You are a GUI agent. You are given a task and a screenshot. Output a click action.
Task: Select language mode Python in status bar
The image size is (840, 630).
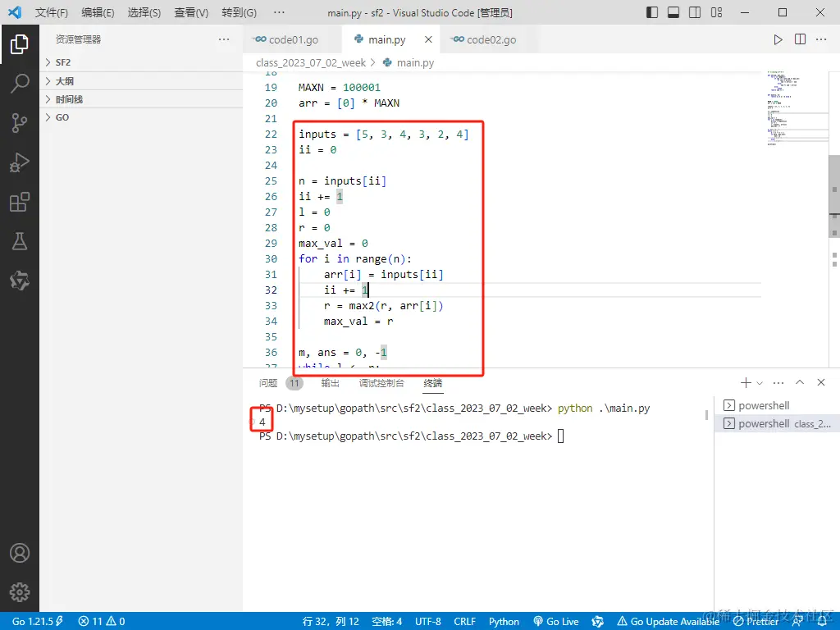pos(504,622)
